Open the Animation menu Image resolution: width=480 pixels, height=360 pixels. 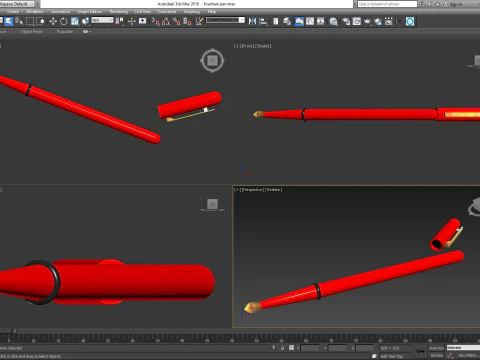coord(60,12)
